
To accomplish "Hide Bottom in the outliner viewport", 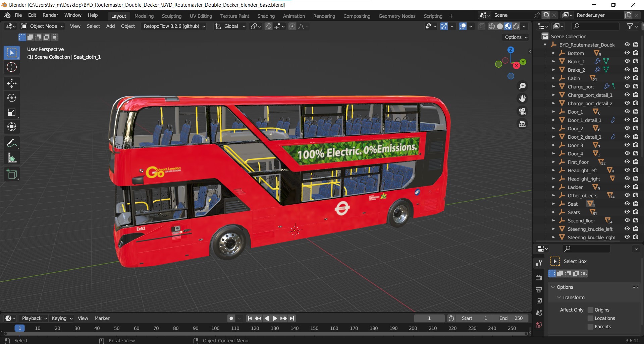I will (627, 53).
